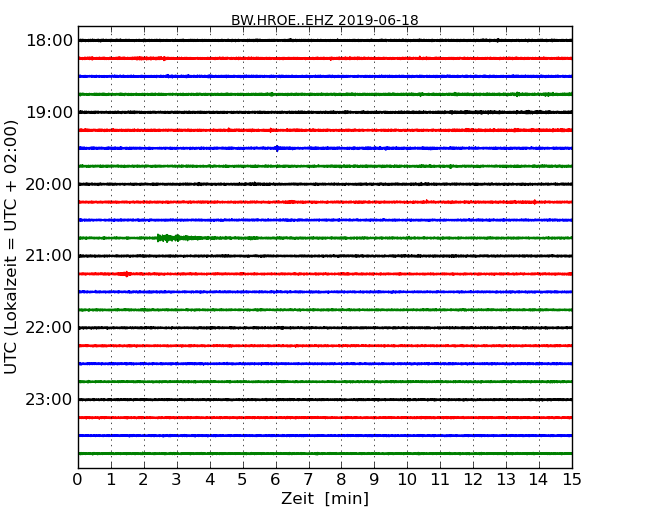Click the small red spike on the 21:15 trace

126,274
